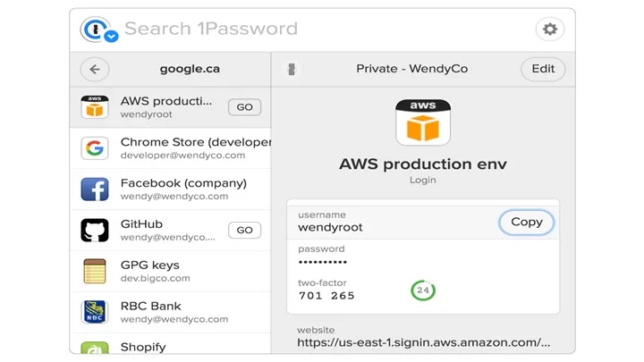The width and height of the screenshot is (644, 362).
Task: Click the concealed password field
Action: pos(423,257)
